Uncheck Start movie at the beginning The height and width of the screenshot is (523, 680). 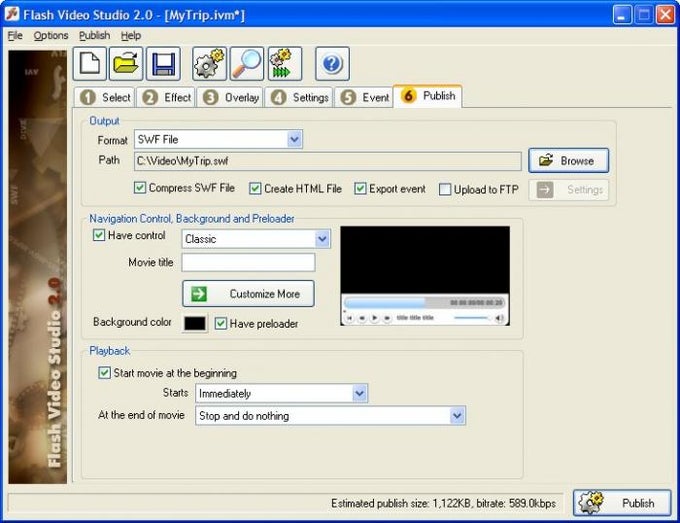coord(104,373)
